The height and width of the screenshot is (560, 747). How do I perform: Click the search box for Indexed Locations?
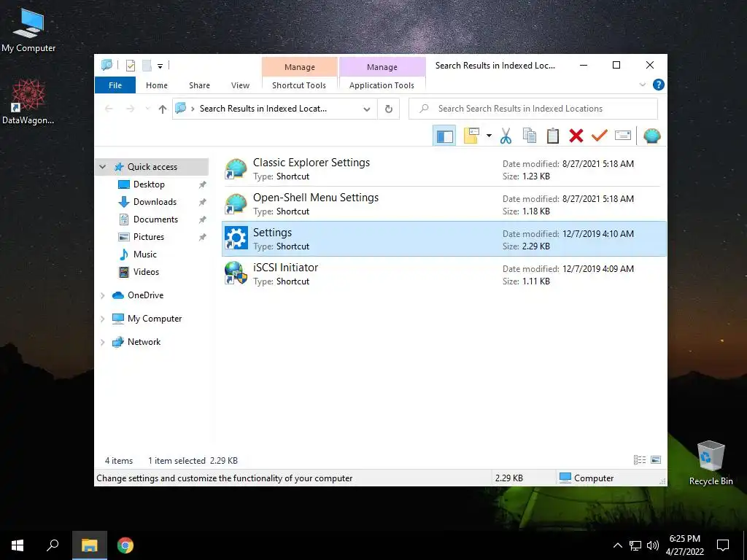(x=533, y=109)
